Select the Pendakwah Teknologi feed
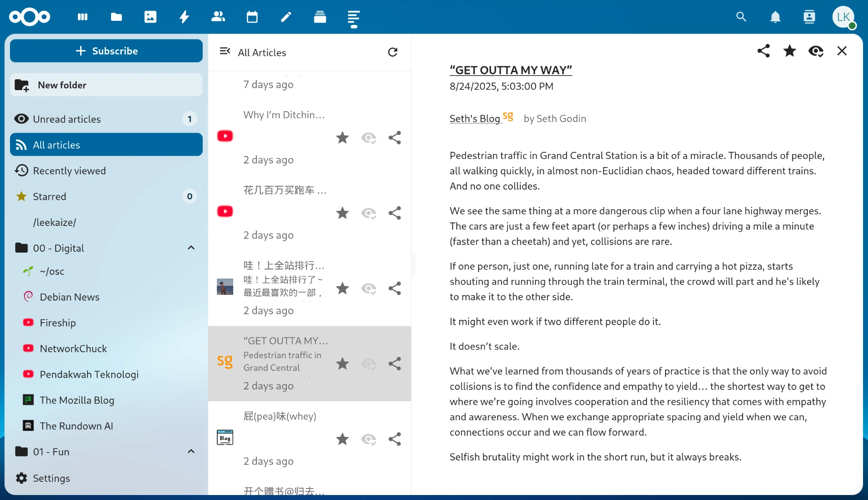Screen dimensions: 868x500 110,375
